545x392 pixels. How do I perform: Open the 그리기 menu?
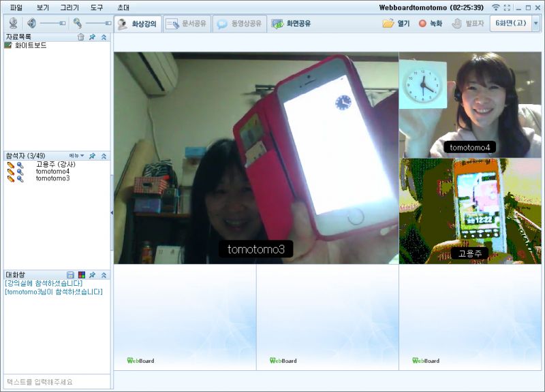point(69,7)
